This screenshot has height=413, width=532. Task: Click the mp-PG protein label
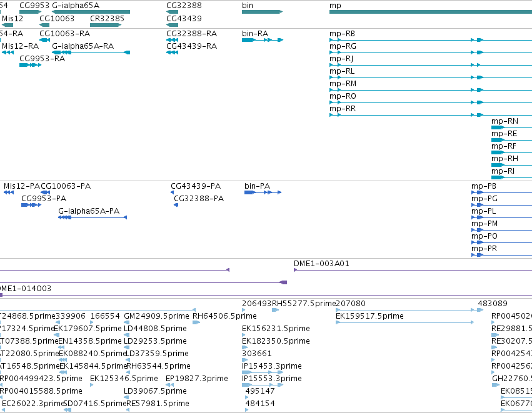click(x=484, y=199)
